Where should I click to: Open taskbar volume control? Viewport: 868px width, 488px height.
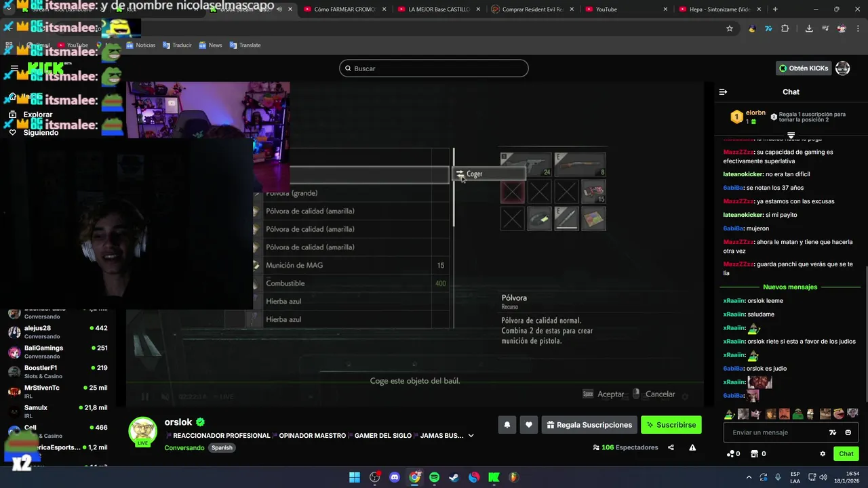click(823, 477)
